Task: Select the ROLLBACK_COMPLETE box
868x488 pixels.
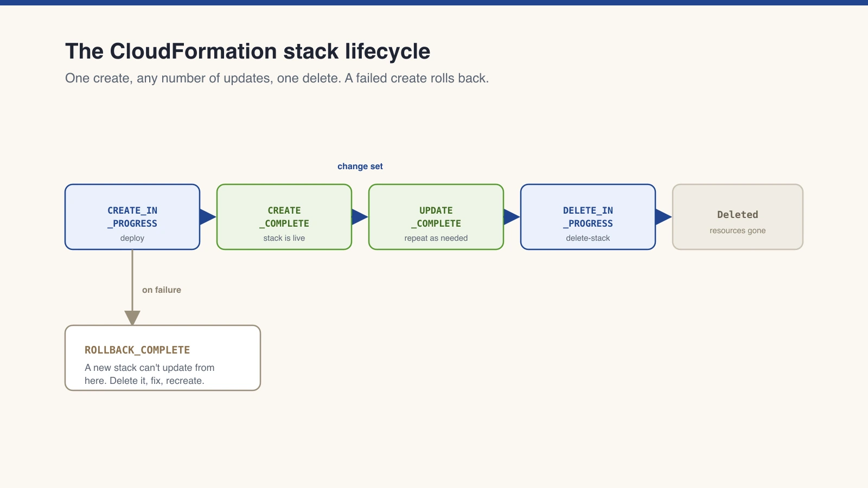Action: (163, 358)
